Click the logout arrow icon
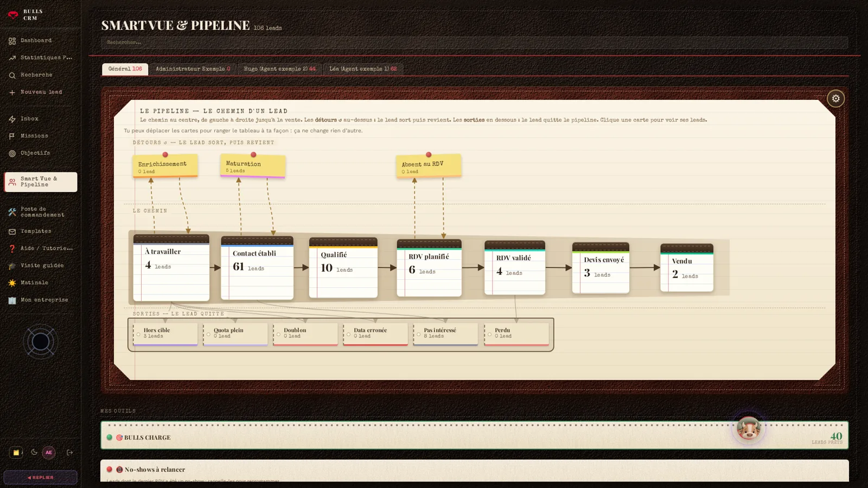This screenshot has height=488, width=868. click(69, 452)
